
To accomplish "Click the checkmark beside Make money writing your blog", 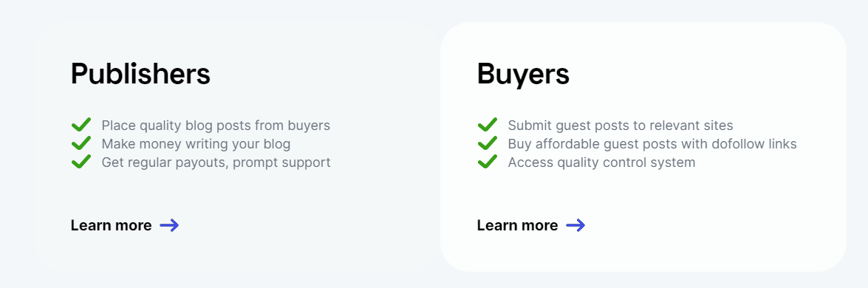I will (81, 143).
